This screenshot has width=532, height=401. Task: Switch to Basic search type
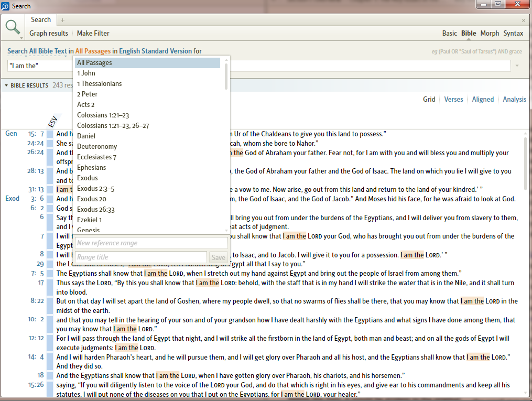pos(449,33)
